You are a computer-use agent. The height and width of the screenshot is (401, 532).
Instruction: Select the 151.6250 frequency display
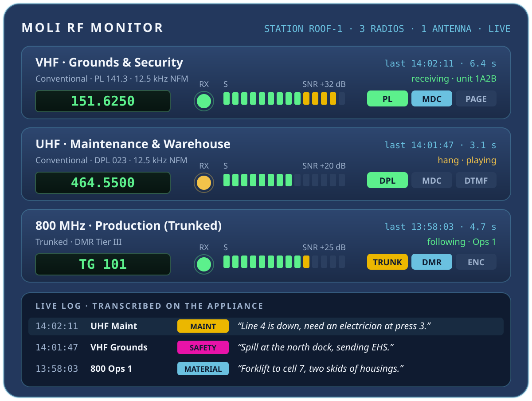coord(103,101)
